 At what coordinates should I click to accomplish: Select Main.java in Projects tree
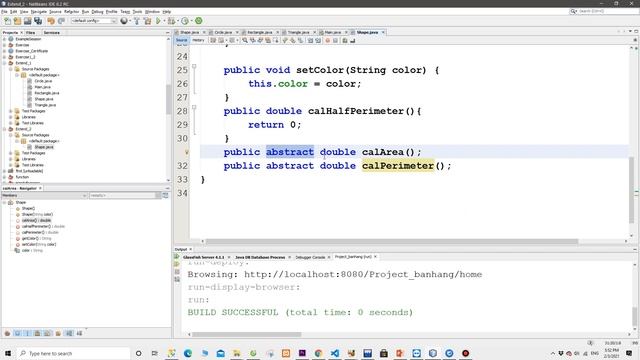(42, 87)
